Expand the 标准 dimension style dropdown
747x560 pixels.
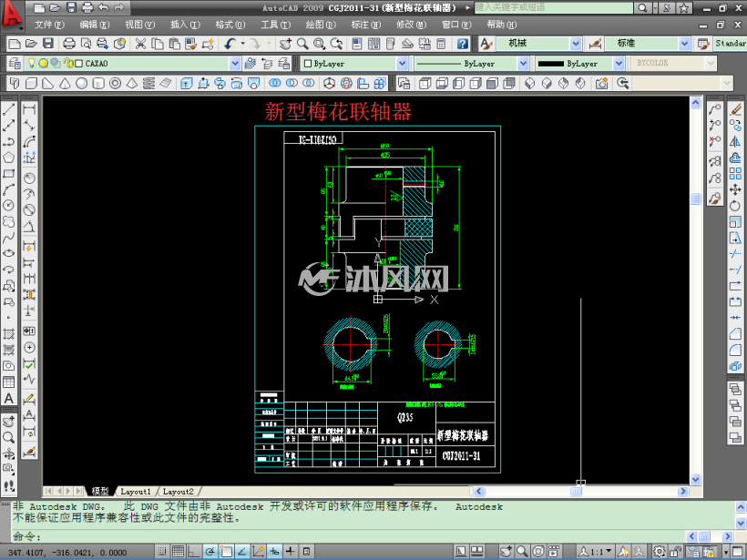[684, 44]
